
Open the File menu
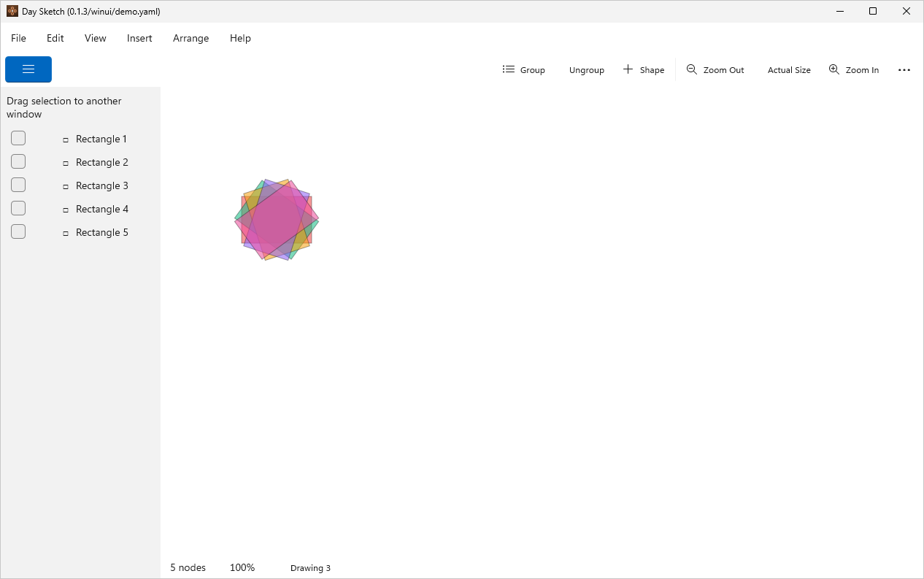pyautogui.click(x=18, y=38)
